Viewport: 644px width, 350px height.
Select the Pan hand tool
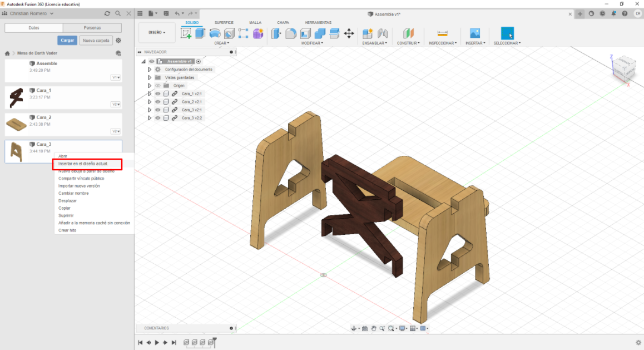point(374,328)
